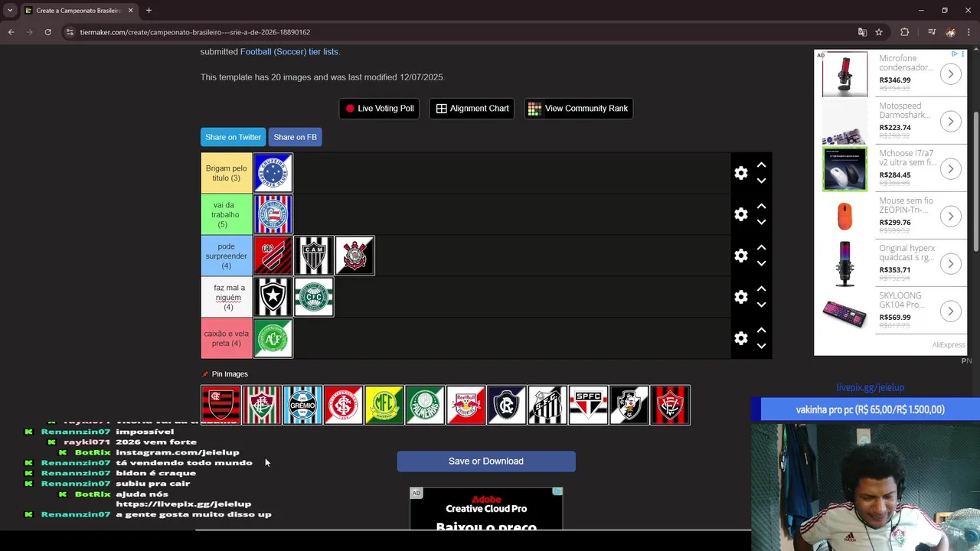Select the Internacional crest in the image pool
Image resolution: width=980 pixels, height=551 pixels.
[x=343, y=405]
